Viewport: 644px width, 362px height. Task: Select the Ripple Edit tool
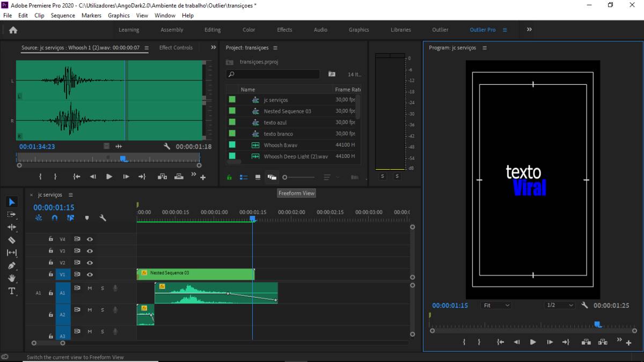12,227
